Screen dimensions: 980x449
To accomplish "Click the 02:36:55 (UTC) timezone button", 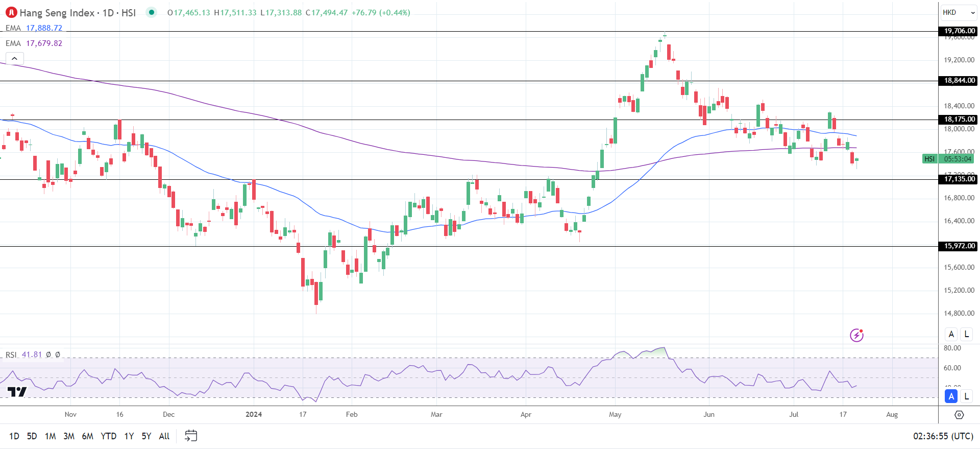I will pos(943,436).
